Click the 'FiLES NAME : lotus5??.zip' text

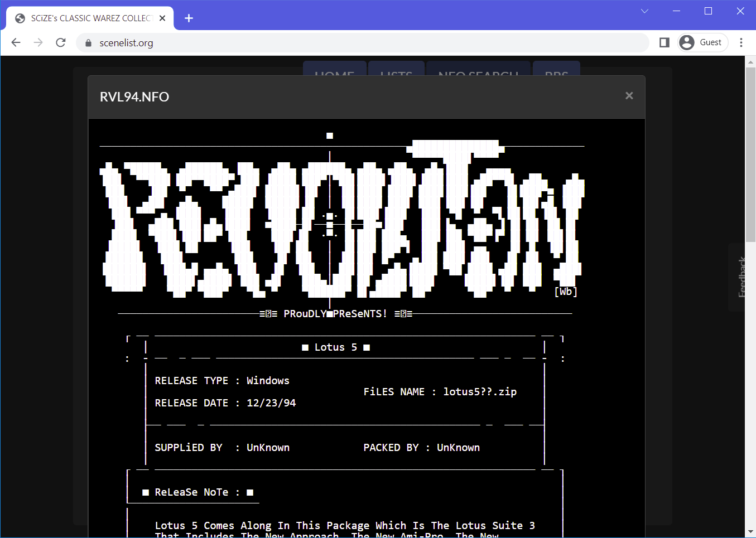pyautogui.click(x=440, y=392)
